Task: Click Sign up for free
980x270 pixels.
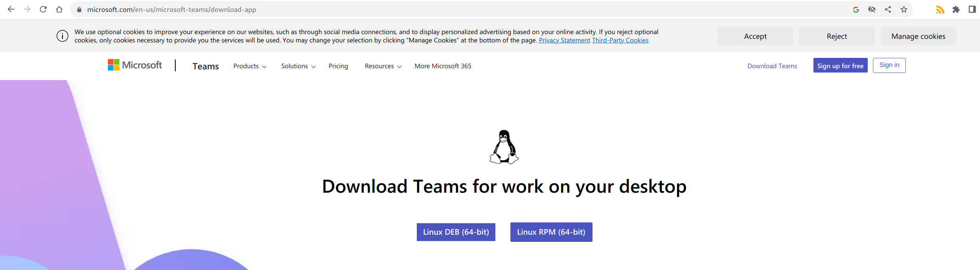Action: (x=840, y=65)
